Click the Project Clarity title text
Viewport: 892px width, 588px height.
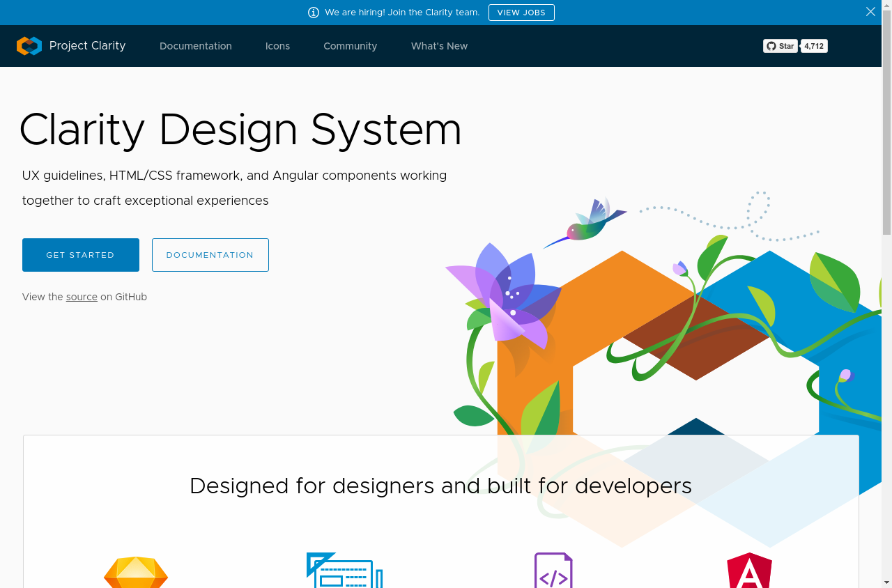click(x=88, y=46)
